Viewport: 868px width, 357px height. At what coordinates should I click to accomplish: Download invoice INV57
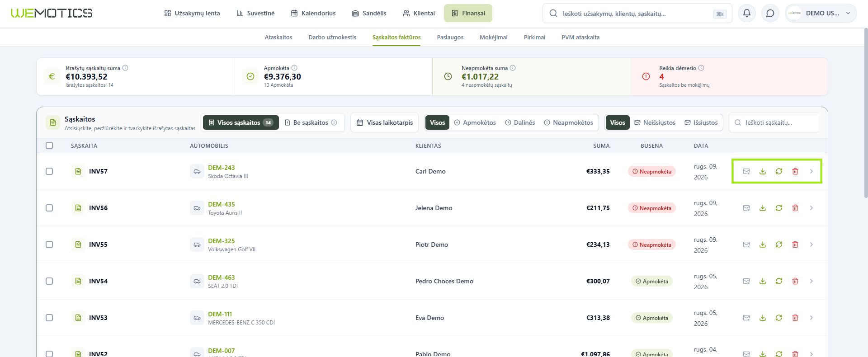[763, 171]
